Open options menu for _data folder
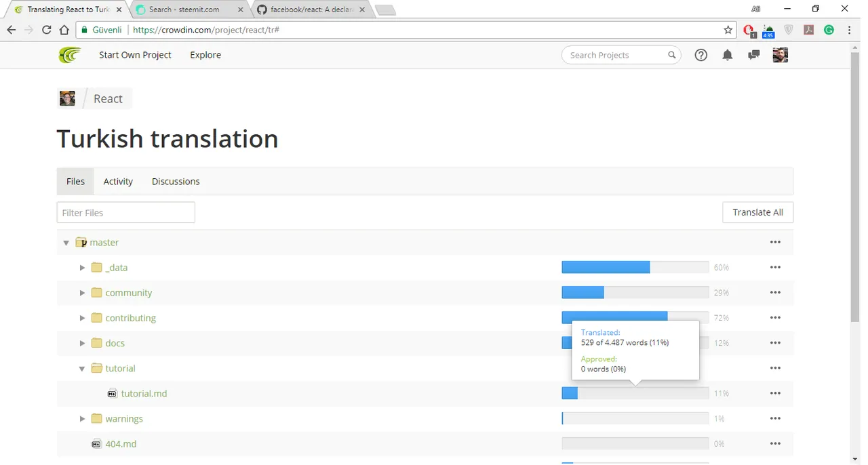This screenshot has width=868, height=465. click(x=775, y=267)
